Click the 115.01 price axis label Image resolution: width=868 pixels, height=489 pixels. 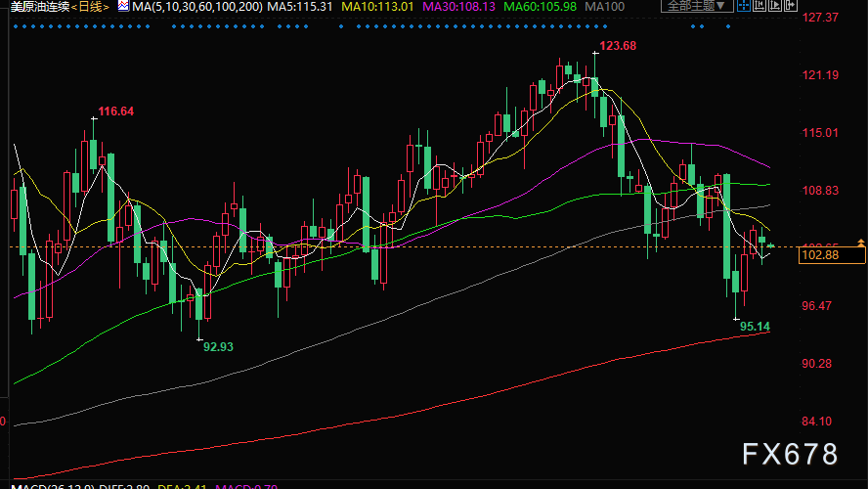coord(820,133)
